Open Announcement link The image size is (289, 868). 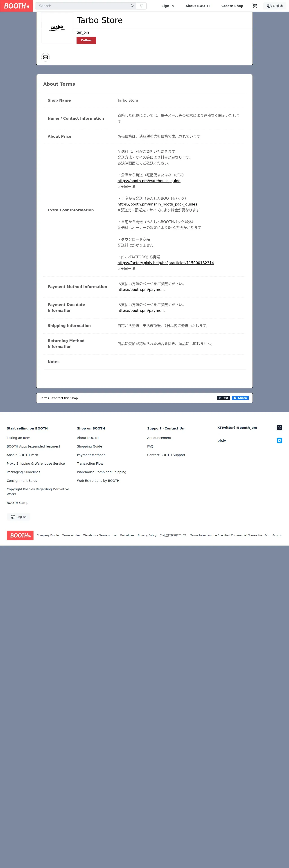(159, 438)
